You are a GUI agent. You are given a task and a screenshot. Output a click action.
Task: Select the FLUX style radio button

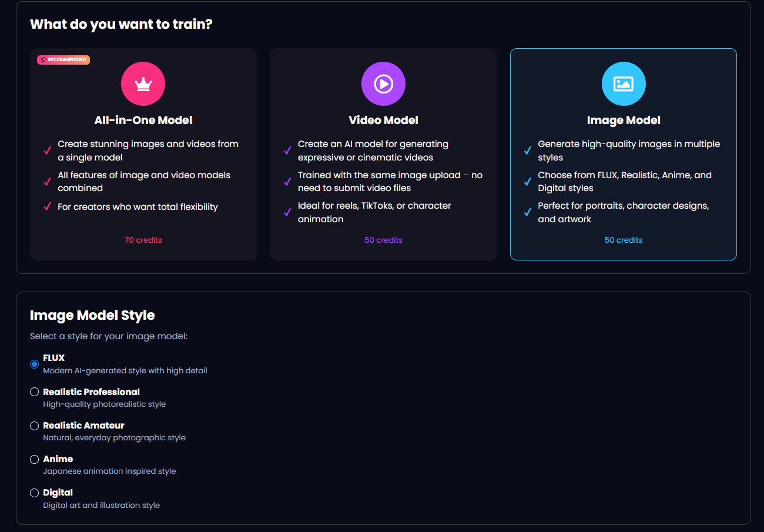[x=34, y=364]
